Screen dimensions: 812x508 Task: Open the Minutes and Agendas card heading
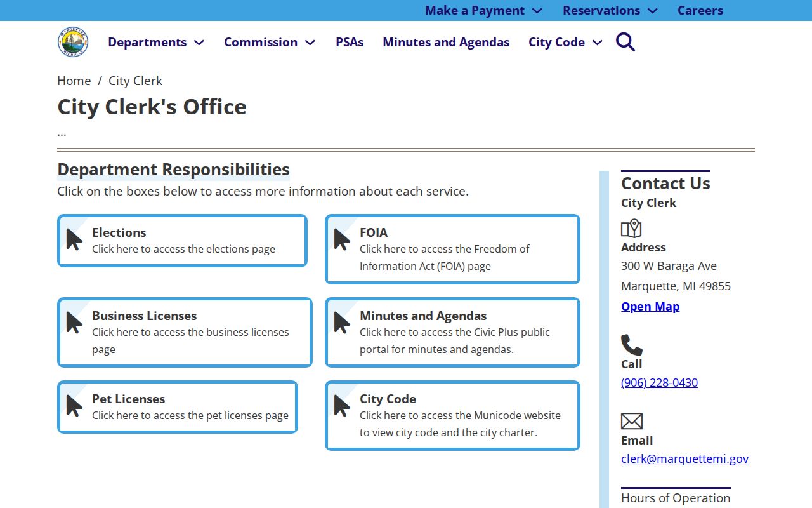[x=423, y=316]
